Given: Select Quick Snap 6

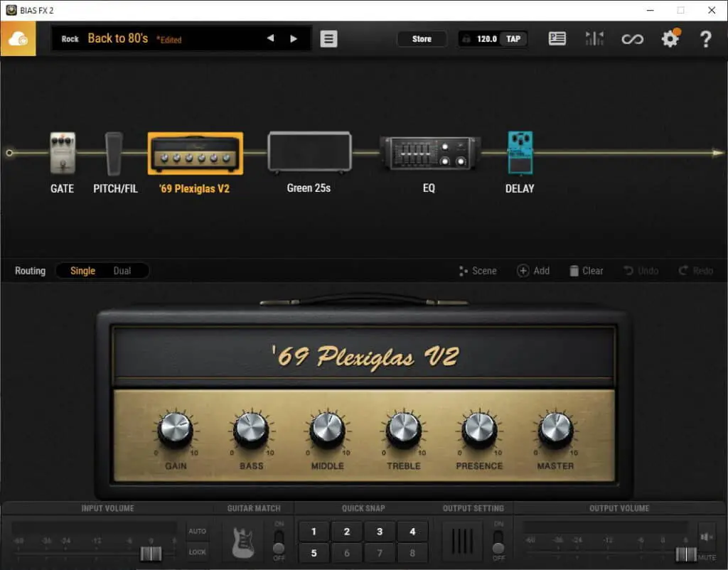Looking at the screenshot, I should pyautogui.click(x=347, y=553).
